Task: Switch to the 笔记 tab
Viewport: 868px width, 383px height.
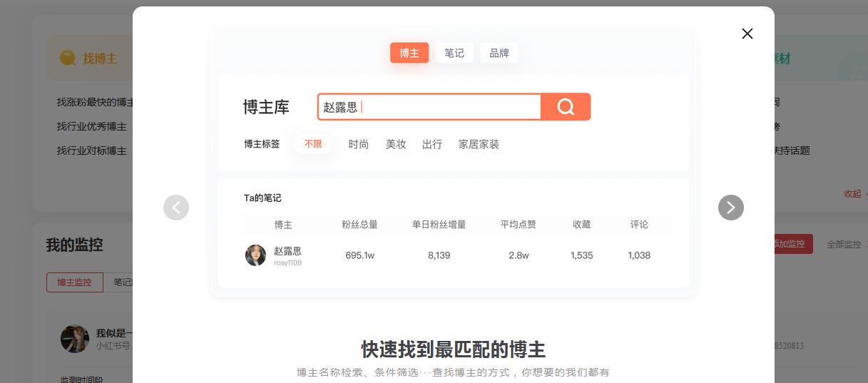Action: click(454, 53)
